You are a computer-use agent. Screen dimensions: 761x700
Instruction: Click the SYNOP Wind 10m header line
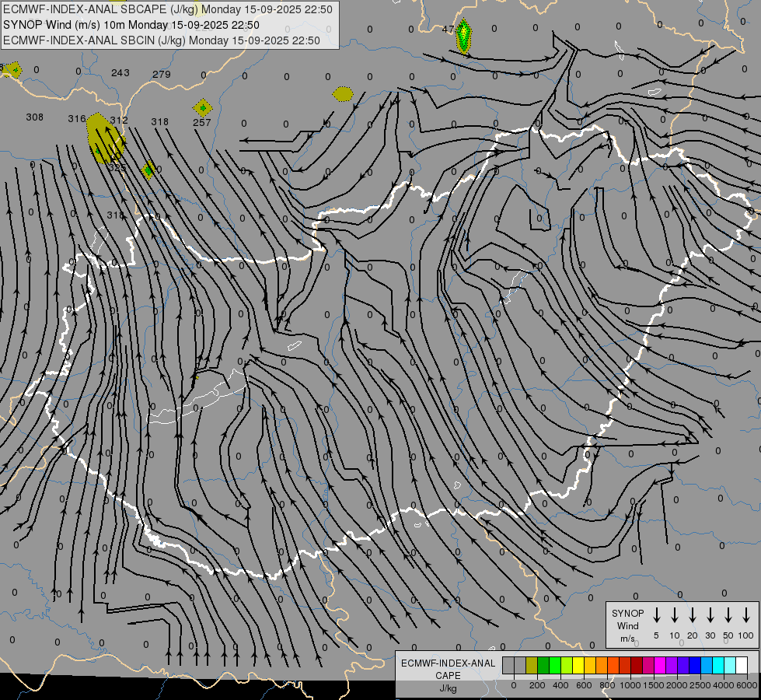pos(131,25)
